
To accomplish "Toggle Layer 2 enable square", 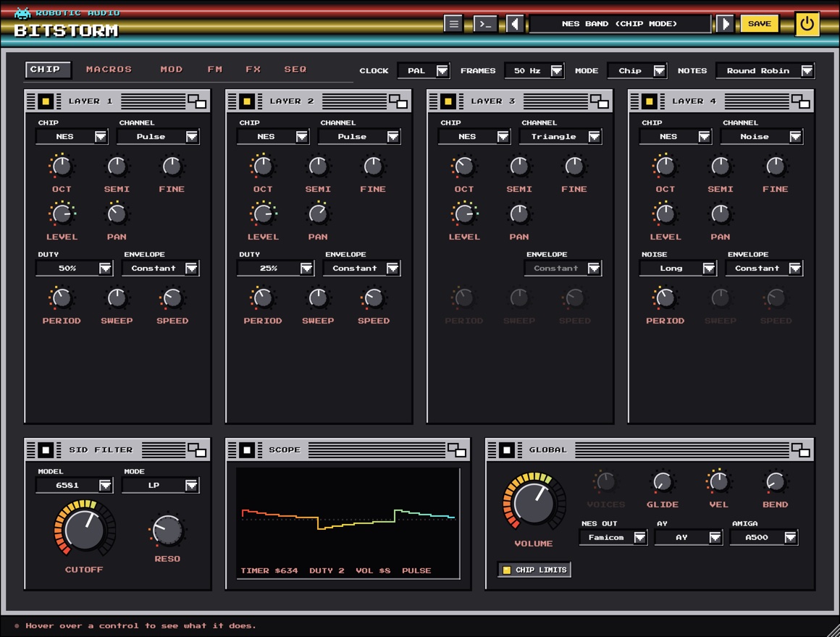I will 247,101.
